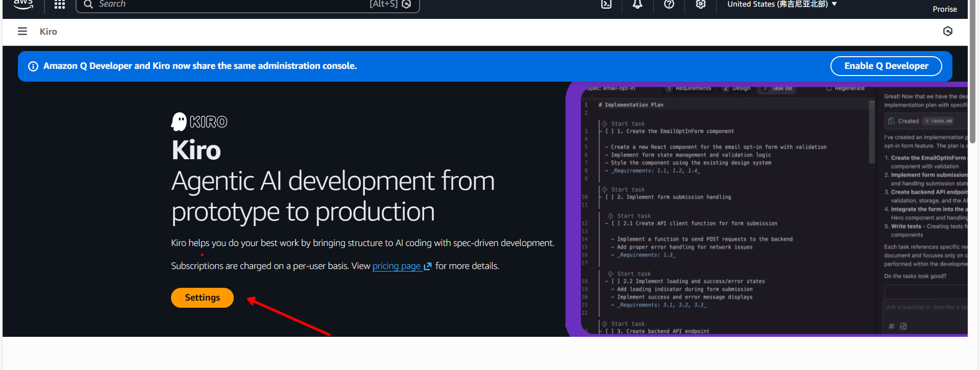Open the hexagon panel icon right of Kiro breadcrumb
The image size is (980, 370).
(948, 32)
